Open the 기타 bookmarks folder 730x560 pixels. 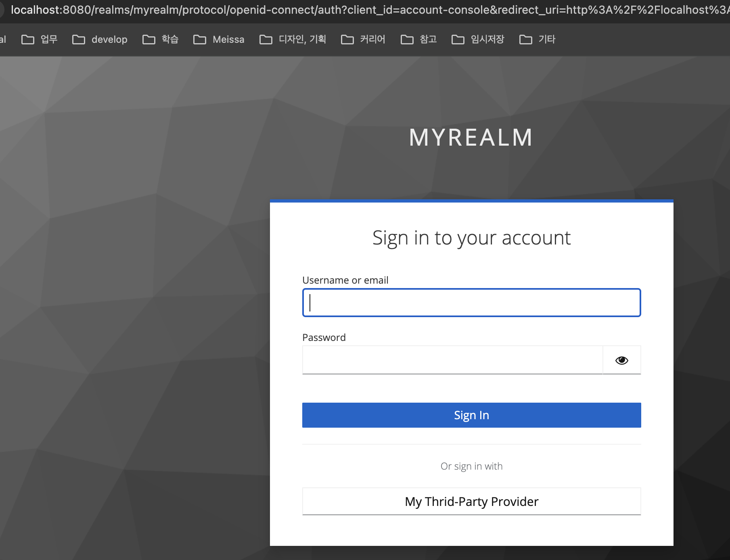click(537, 39)
